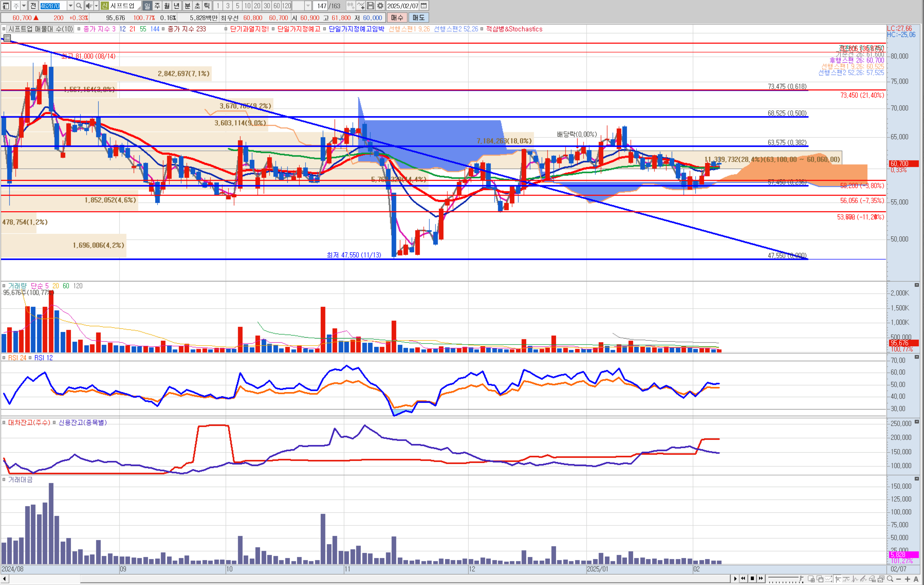Open the dropdown next to speaker icon
Viewport: 924px width, 585px height.
(96, 6)
